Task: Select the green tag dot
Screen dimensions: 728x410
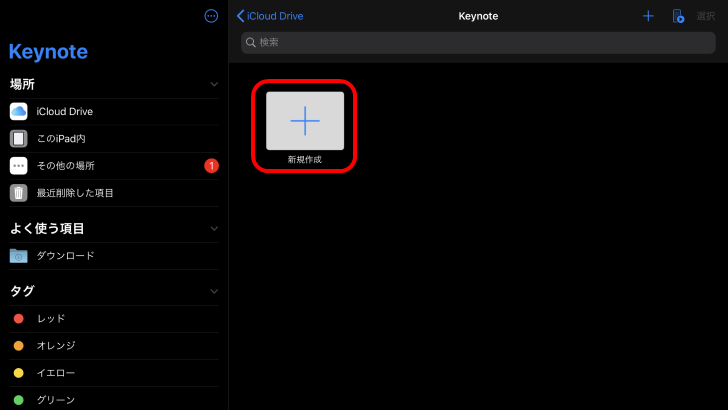Action: click(19, 400)
